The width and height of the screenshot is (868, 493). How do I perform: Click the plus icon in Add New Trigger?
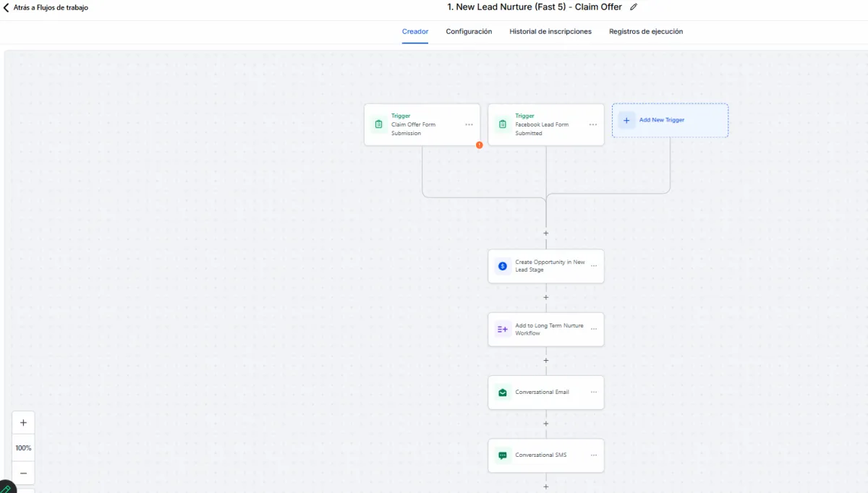626,120
